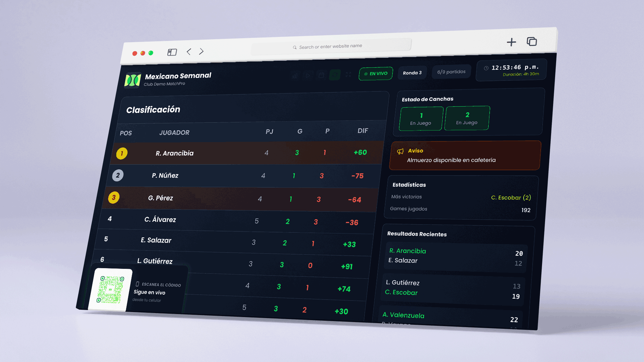Image resolution: width=644 pixels, height=362 pixels.
Task: Click the -75 difference value
Action: [358, 176]
